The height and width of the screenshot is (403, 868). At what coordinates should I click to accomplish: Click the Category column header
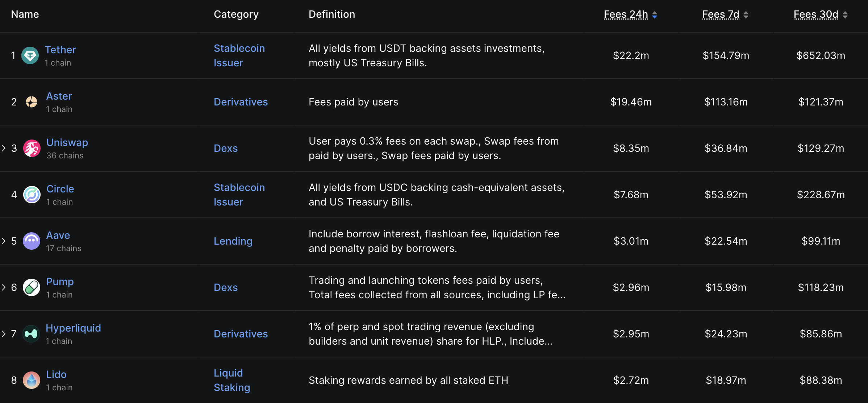[x=236, y=14]
